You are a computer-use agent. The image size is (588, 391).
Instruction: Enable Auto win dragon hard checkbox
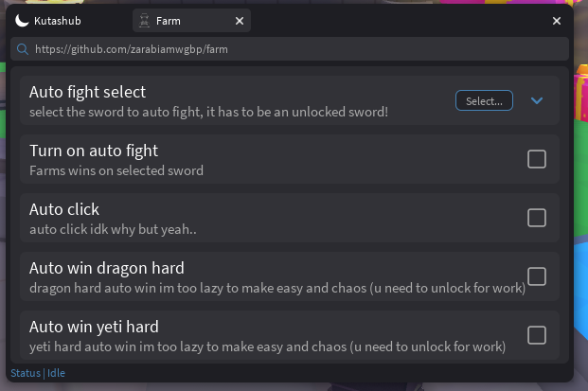tap(537, 276)
